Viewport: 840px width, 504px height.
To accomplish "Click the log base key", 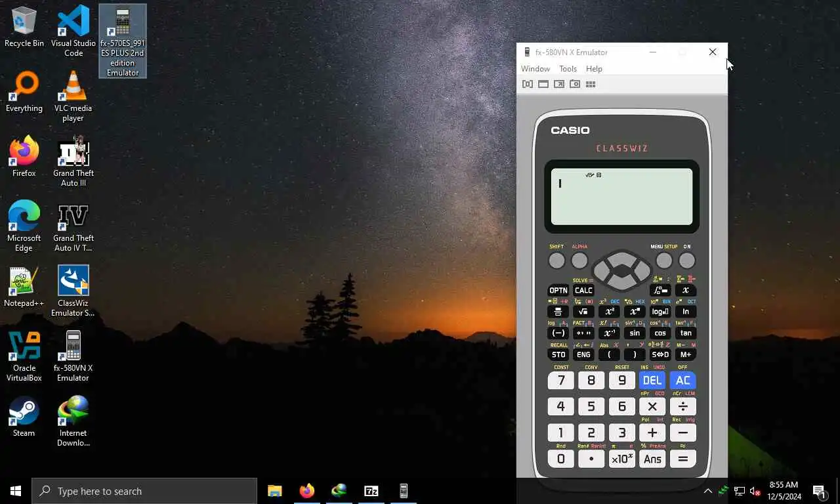I will [660, 312].
